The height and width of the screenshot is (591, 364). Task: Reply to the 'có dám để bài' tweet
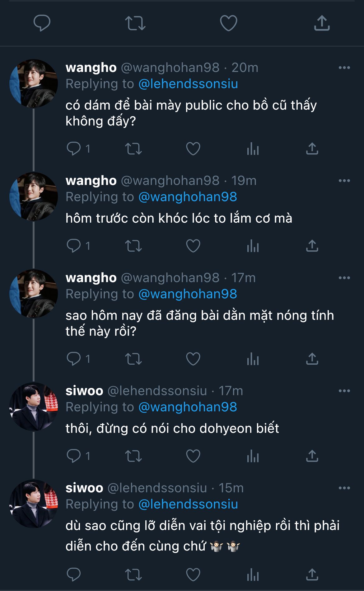74,149
